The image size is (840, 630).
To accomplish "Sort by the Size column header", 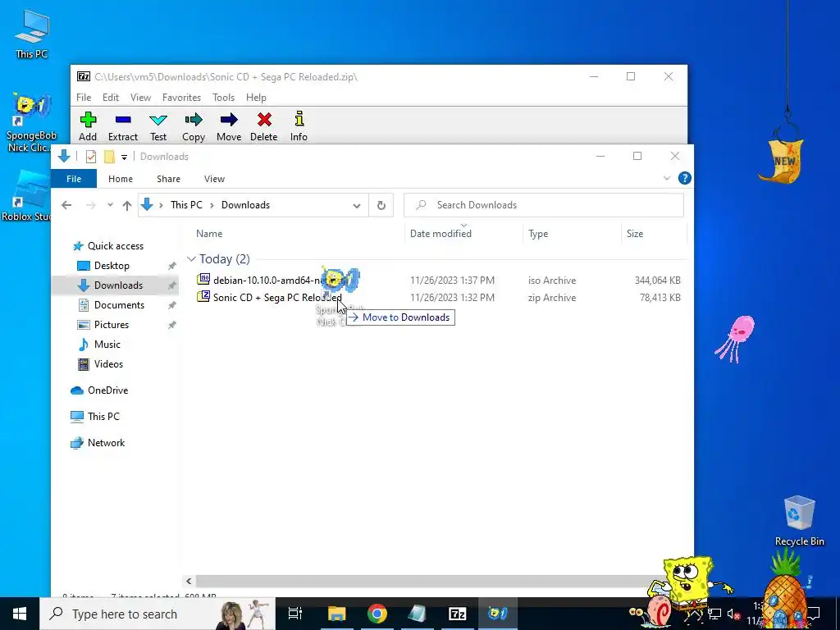I will [635, 234].
